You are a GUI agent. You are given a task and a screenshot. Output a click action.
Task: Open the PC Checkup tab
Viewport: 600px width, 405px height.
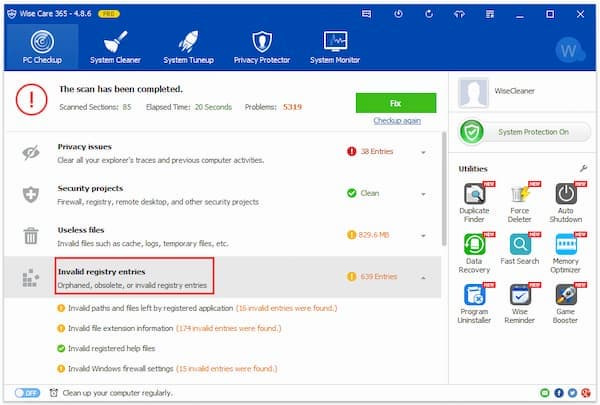tap(42, 47)
